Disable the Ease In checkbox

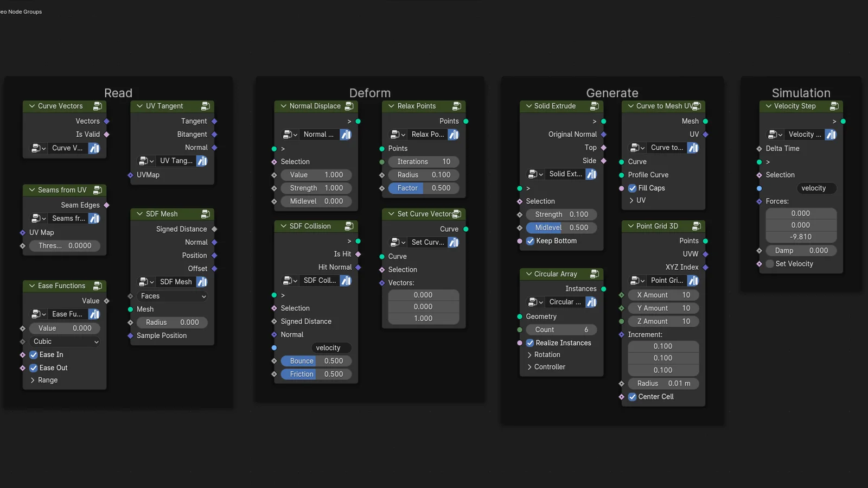coord(34,355)
